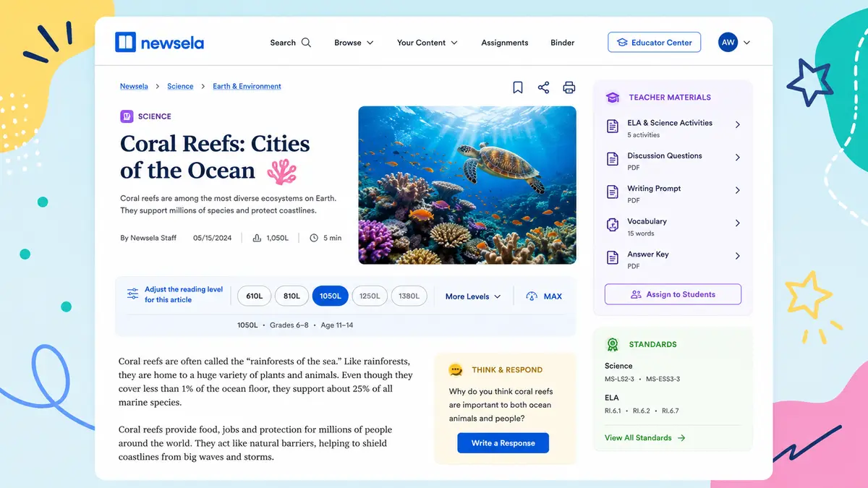Click the purple Science category icon
Screen dimensions: 868x488
pos(127,116)
